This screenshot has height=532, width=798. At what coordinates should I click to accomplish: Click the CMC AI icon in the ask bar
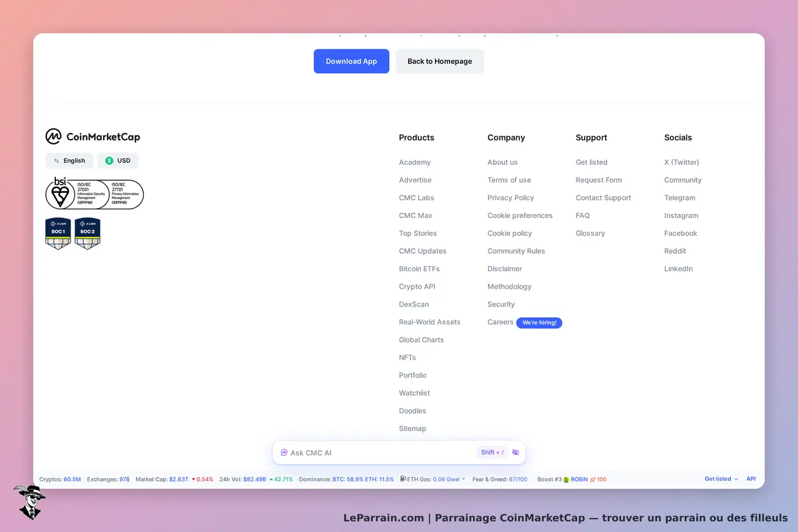[x=284, y=452]
